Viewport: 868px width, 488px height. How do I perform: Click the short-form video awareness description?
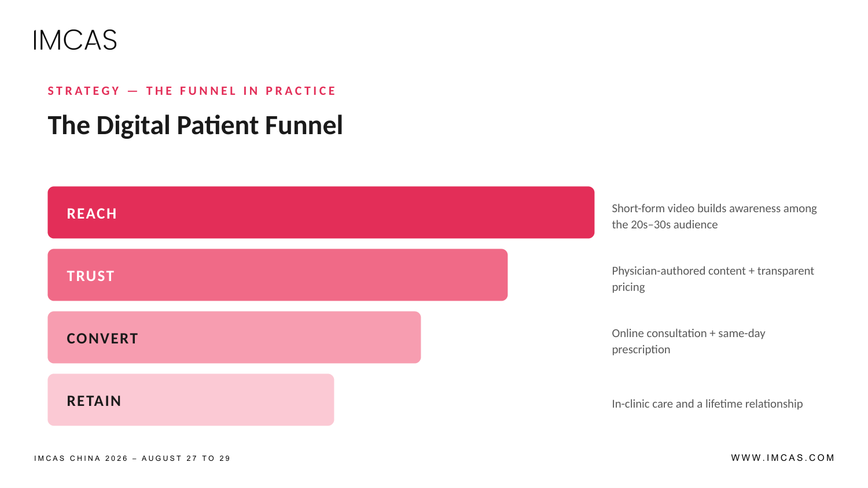pos(714,216)
